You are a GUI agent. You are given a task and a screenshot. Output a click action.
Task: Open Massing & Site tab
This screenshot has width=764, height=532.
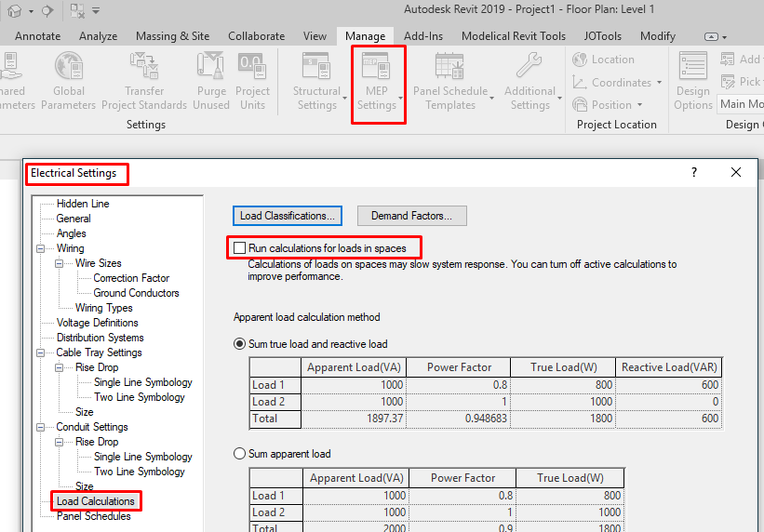coord(172,36)
